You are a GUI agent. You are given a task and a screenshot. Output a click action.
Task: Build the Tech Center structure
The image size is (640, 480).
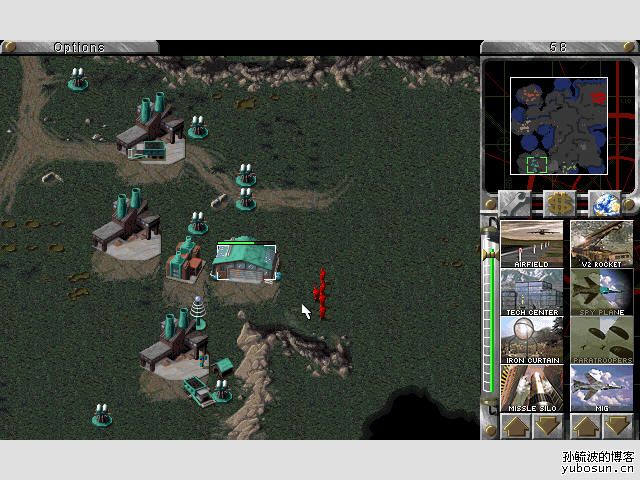click(531, 292)
